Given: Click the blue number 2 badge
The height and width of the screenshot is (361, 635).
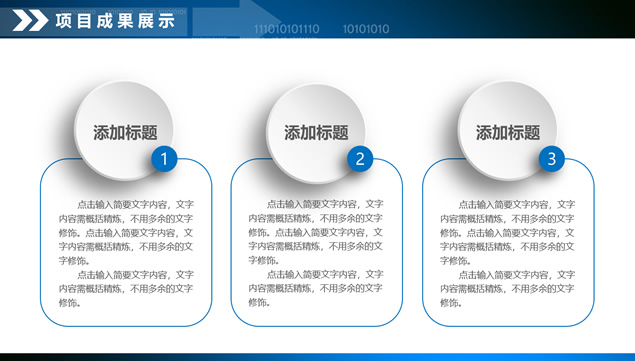Looking at the screenshot, I should pyautogui.click(x=360, y=159).
